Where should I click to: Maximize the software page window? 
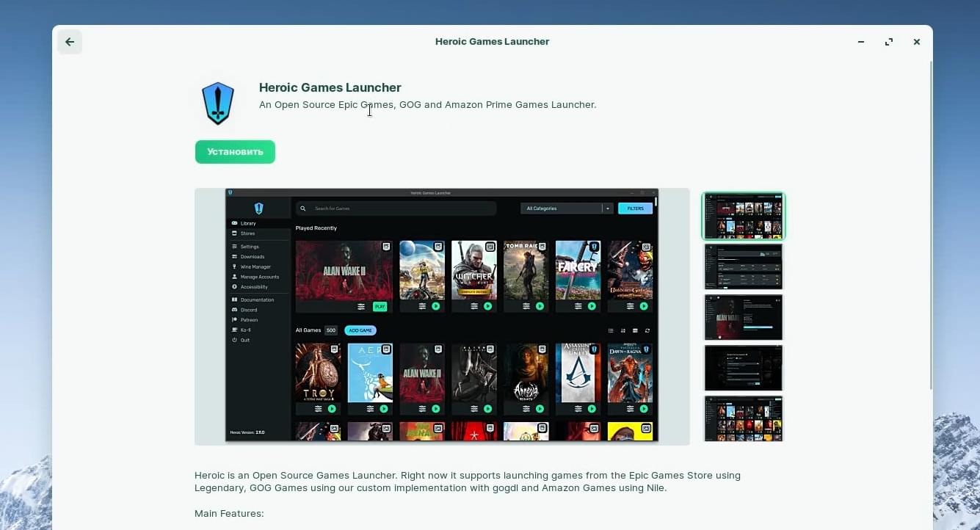click(889, 42)
